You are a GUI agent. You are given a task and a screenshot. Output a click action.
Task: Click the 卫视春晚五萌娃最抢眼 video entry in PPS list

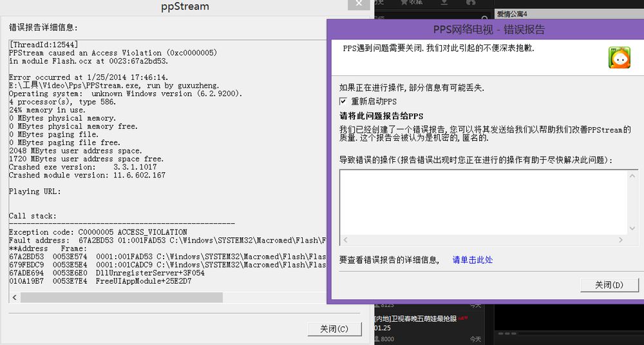415,319
